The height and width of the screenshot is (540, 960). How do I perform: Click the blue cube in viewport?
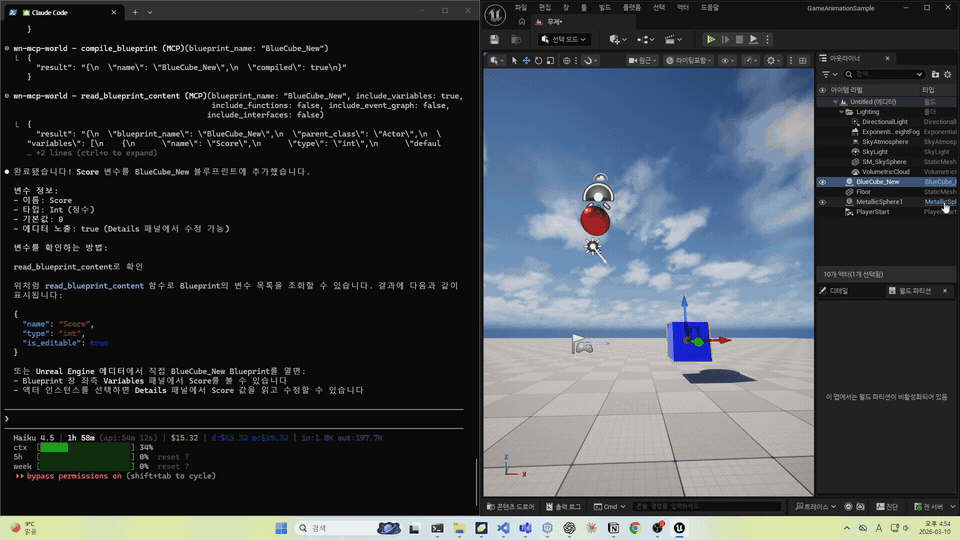[x=689, y=342]
